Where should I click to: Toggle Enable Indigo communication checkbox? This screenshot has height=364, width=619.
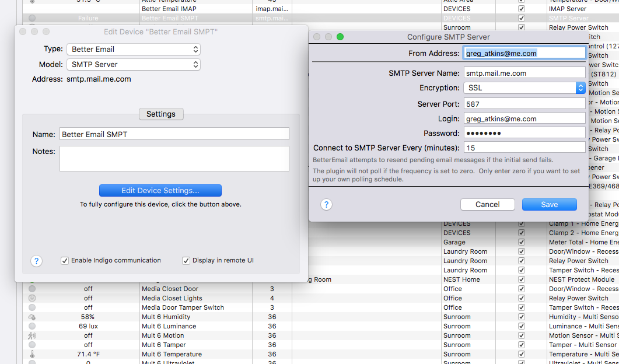tap(65, 261)
